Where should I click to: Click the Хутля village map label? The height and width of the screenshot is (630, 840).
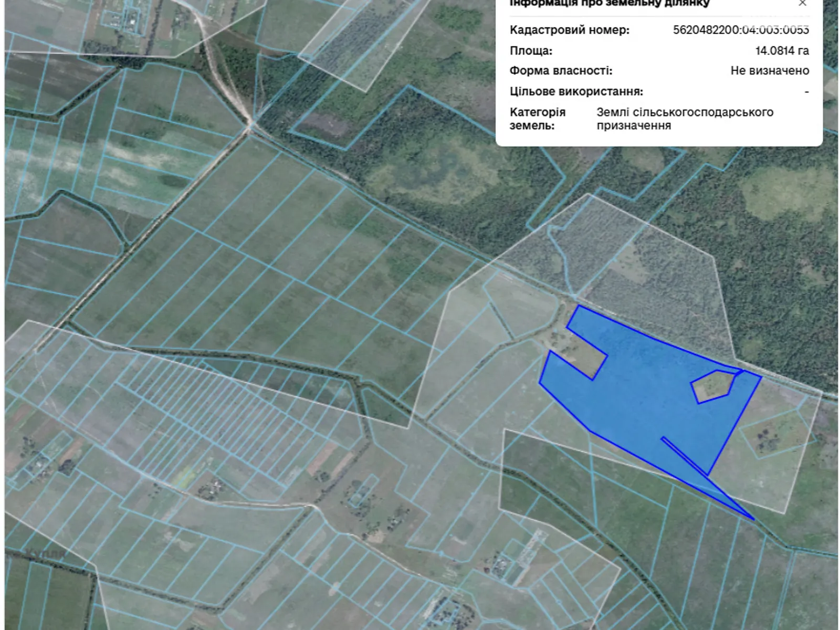click(x=46, y=554)
